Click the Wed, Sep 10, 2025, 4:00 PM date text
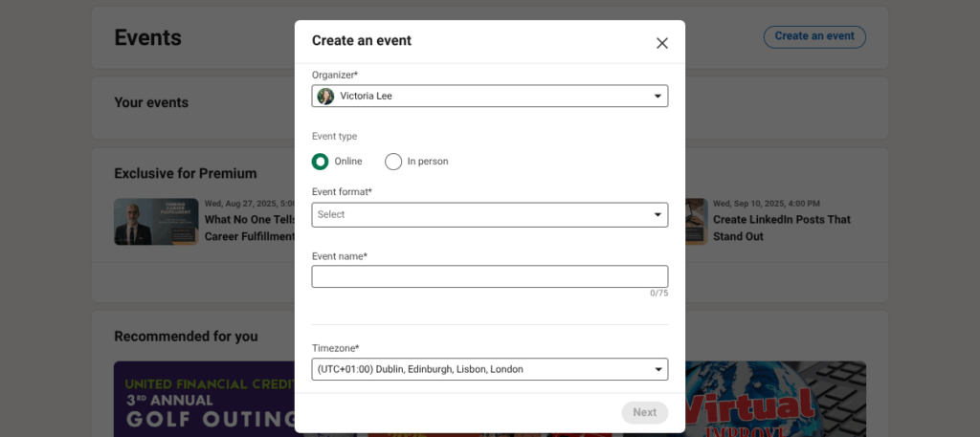 [x=767, y=204]
